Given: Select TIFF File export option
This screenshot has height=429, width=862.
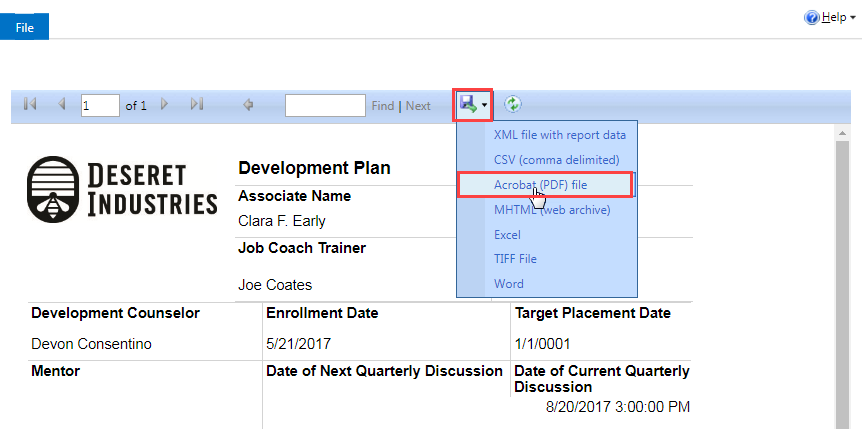Looking at the screenshot, I should (515, 258).
